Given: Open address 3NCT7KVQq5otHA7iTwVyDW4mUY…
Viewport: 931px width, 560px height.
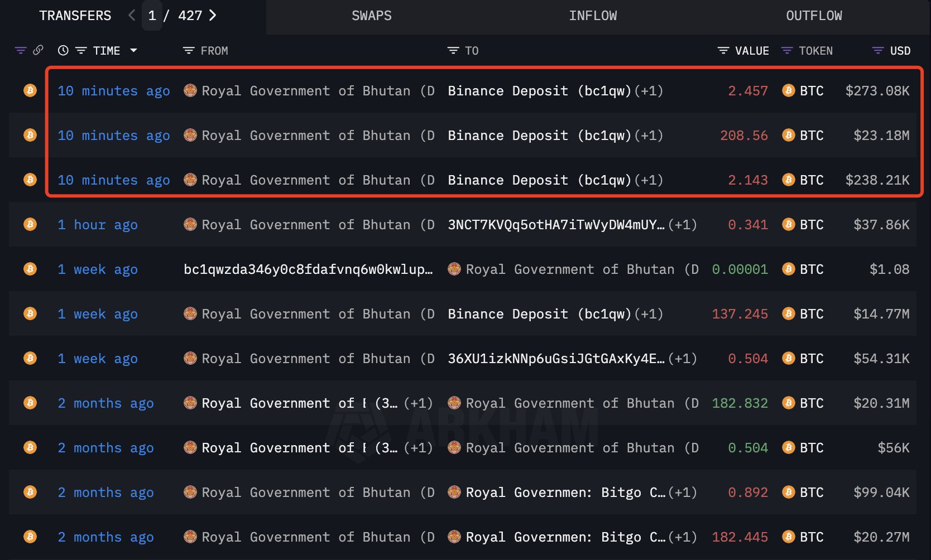Looking at the screenshot, I should point(556,225).
